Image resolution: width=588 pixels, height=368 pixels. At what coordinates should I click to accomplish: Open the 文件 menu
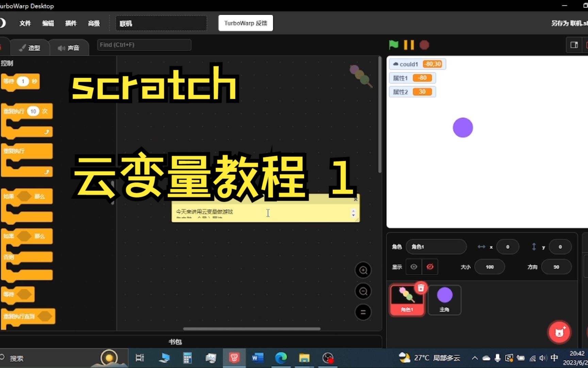coord(25,23)
